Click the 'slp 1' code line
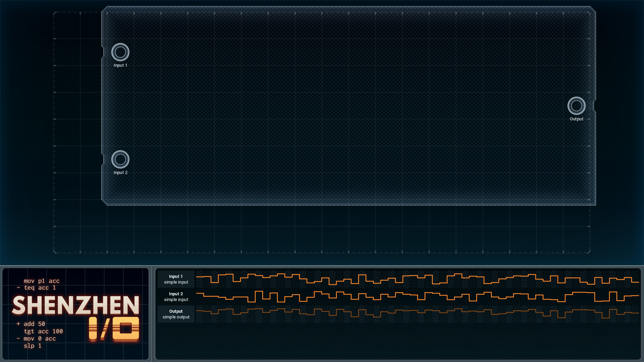 pos(33,346)
